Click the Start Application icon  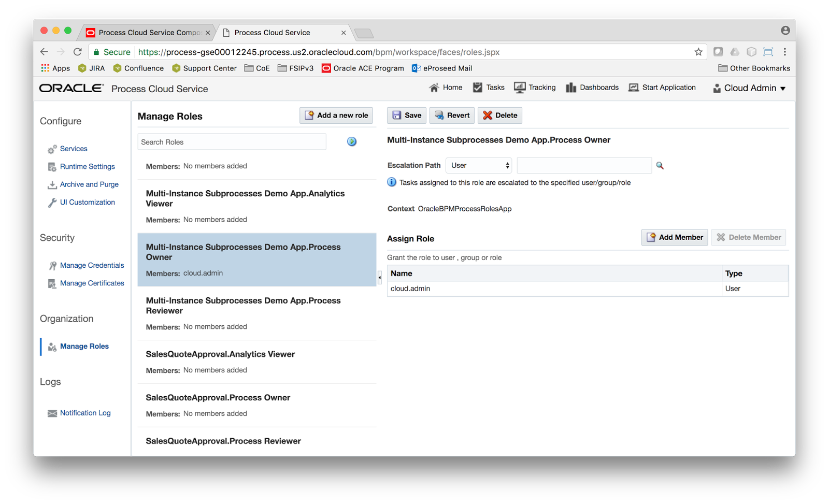[x=634, y=88]
